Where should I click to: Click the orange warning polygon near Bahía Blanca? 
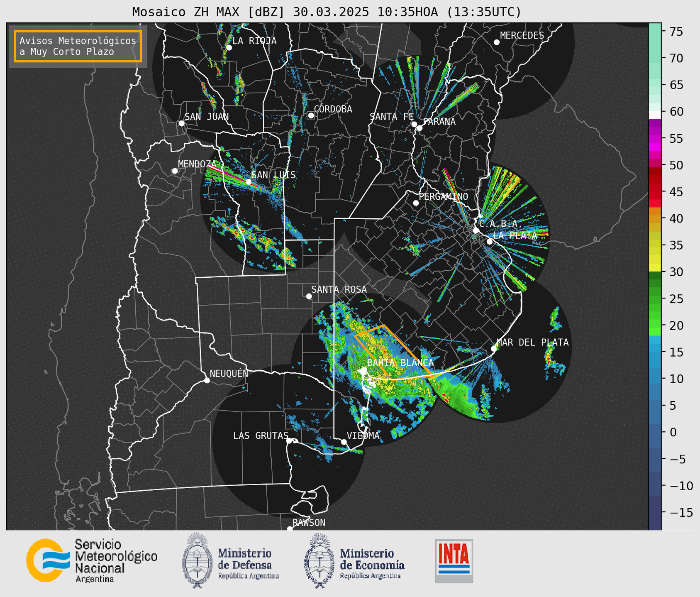click(392, 352)
